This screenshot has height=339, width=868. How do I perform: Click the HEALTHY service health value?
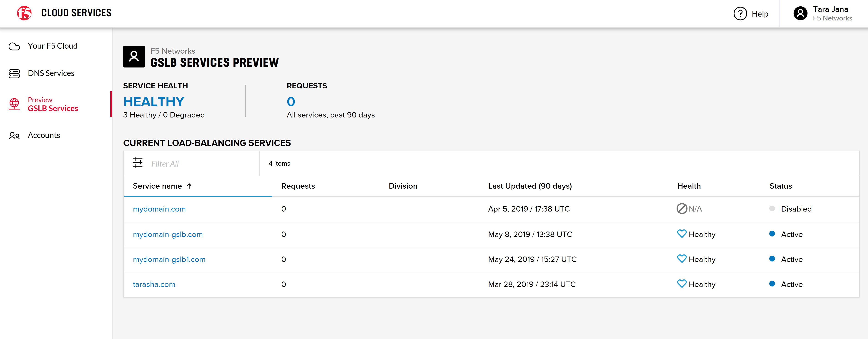click(x=154, y=102)
